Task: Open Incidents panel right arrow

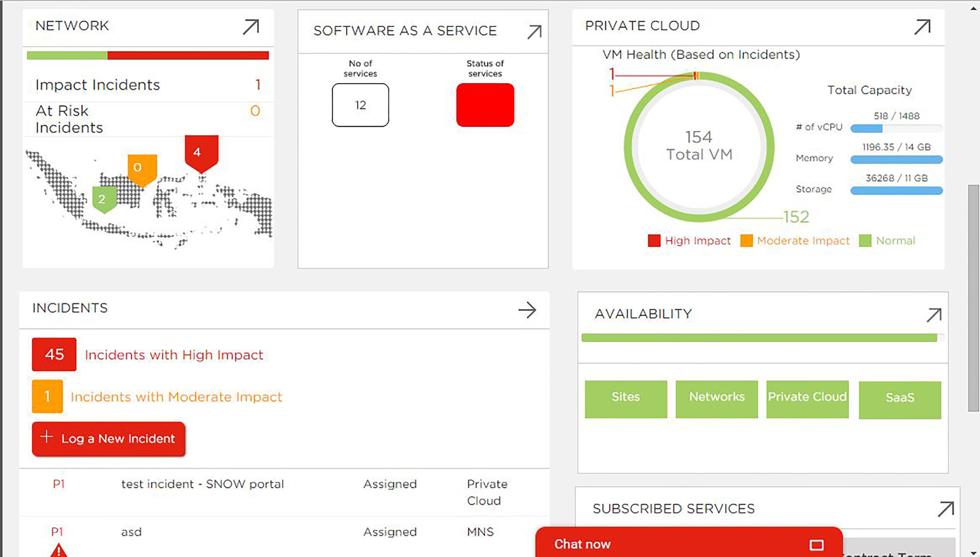Action: coord(527,310)
